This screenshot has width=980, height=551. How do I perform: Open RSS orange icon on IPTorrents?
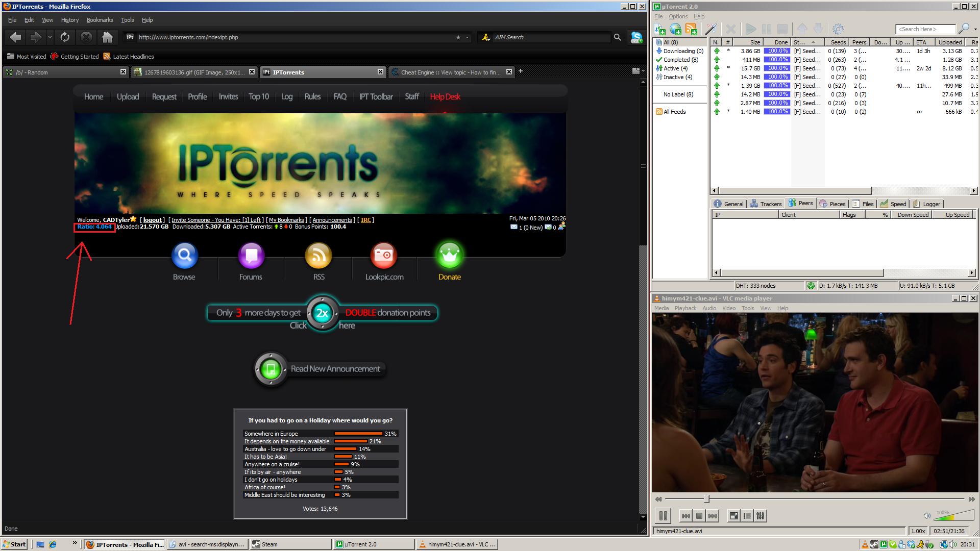(318, 256)
